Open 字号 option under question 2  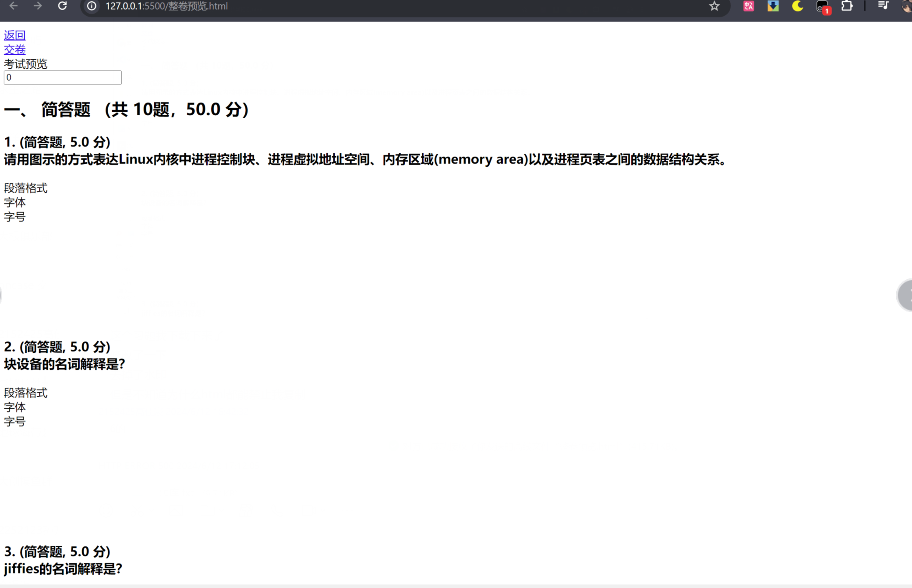[x=14, y=422]
